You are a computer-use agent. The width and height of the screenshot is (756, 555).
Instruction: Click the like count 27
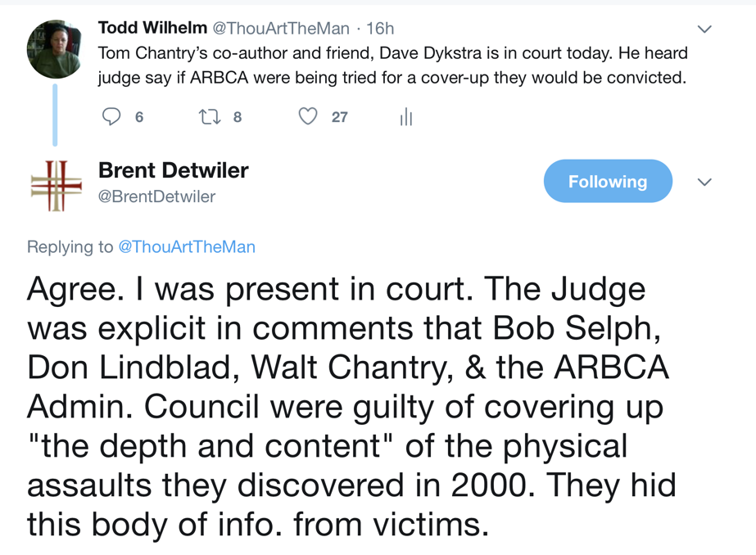pyautogui.click(x=340, y=118)
